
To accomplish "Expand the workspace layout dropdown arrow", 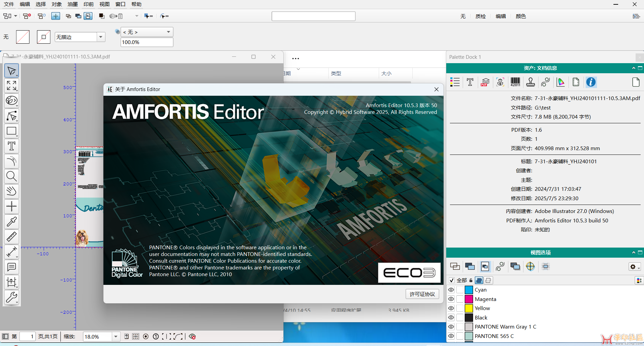I will click(x=16, y=16).
